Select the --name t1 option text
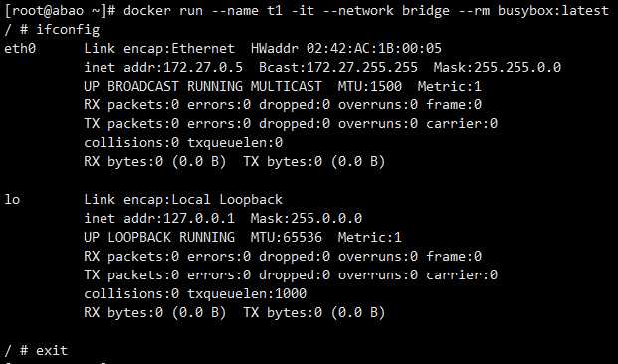Image resolution: width=618 pixels, height=364 pixels. [247, 11]
